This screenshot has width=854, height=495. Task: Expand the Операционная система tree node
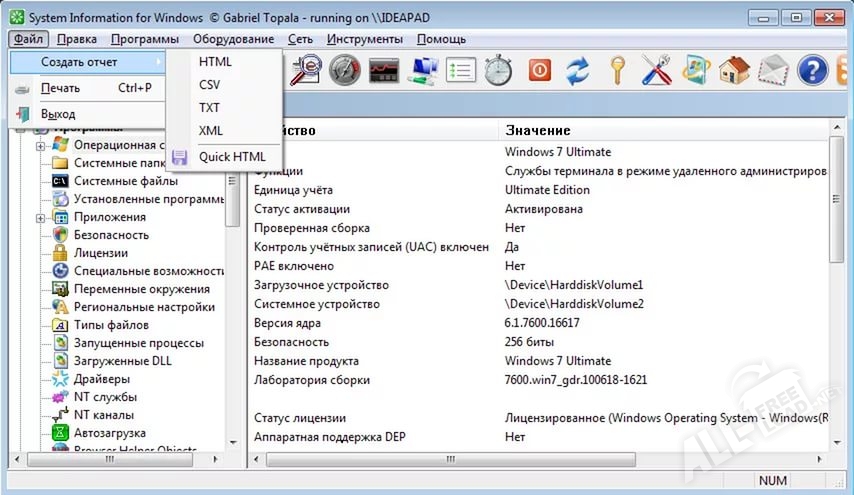41,145
